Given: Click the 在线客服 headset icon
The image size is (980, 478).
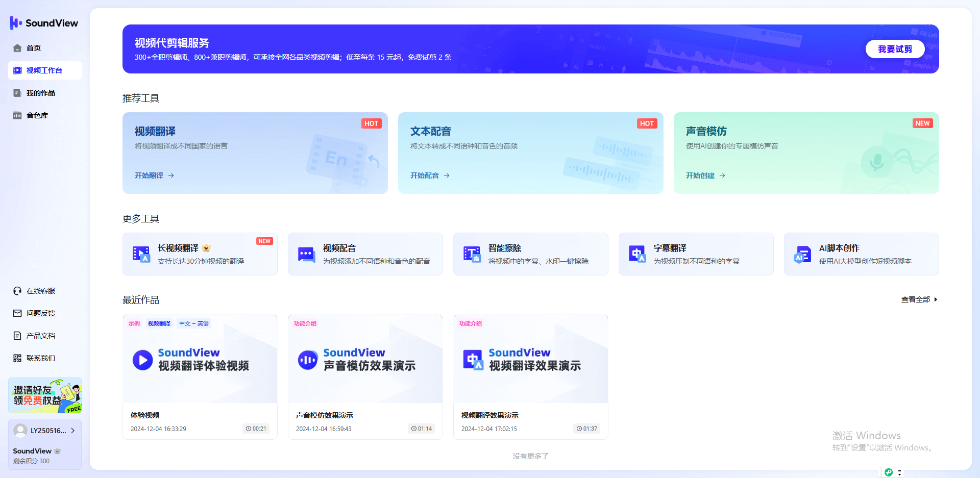Looking at the screenshot, I should [x=17, y=291].
